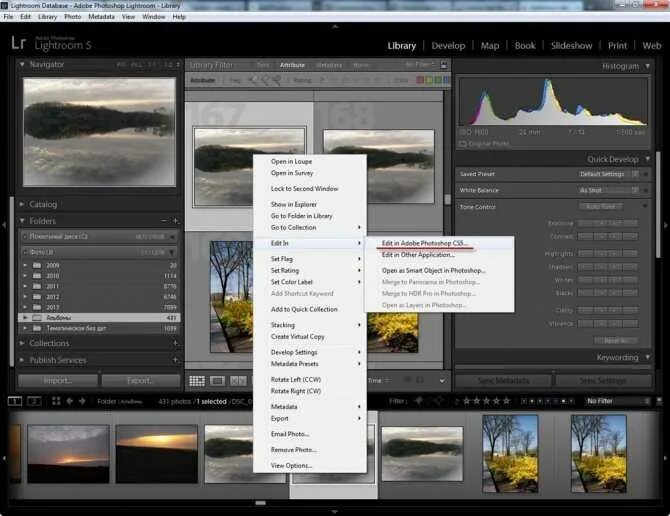Viewport: 670px width, 516px height.
Task: Open Saved Preset Default Settings dropdown
Action: tap(608, 174)
